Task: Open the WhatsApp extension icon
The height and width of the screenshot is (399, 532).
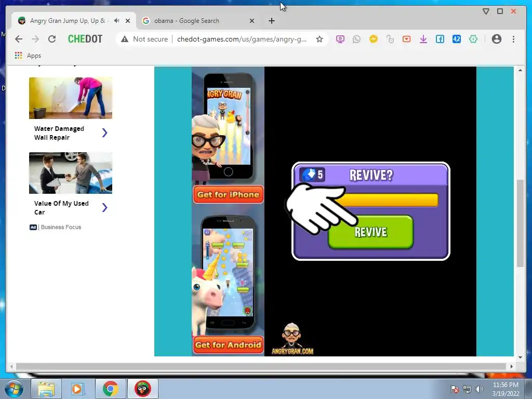Action: tap(356, 39)
